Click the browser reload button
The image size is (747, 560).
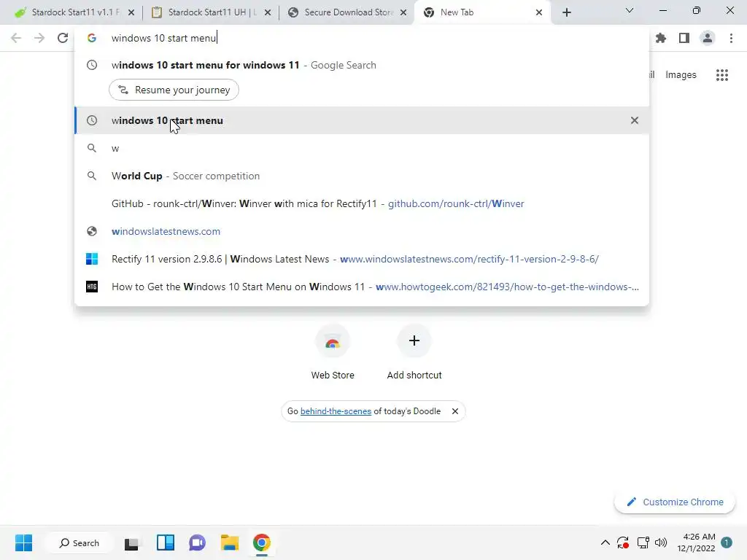coord(63,38)
